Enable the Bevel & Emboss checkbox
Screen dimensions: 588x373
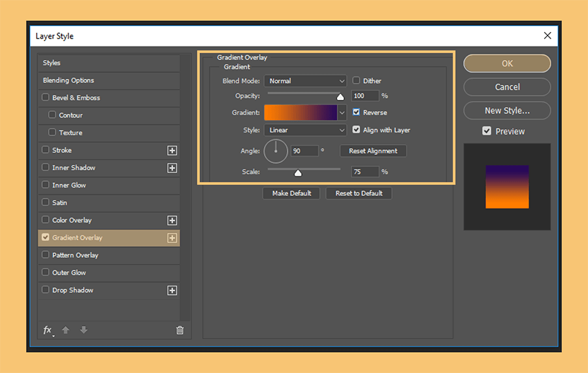point(46,97)
